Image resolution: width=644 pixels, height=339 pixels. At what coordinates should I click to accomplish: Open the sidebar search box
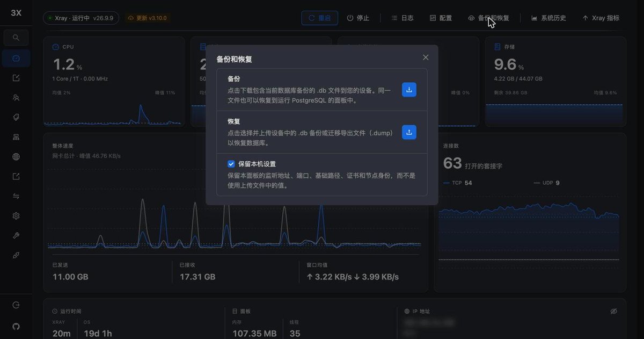(x=16, y=38)
